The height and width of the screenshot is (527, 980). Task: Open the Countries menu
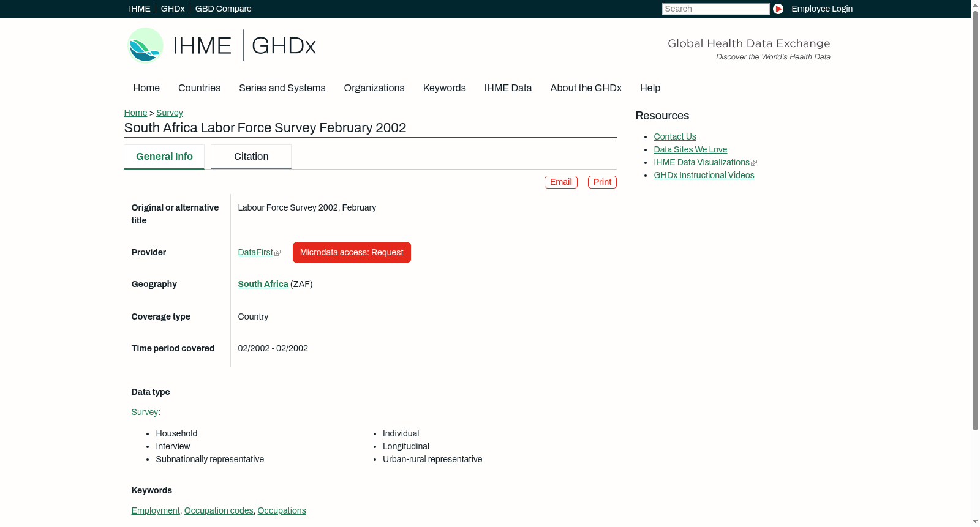click(199, 88)
